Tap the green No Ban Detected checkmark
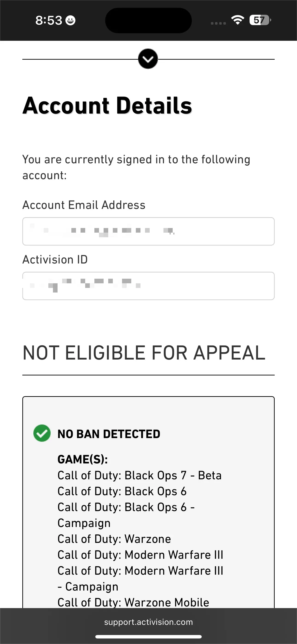The width and height of the screenshot is (297, 644). coord(42,433)
